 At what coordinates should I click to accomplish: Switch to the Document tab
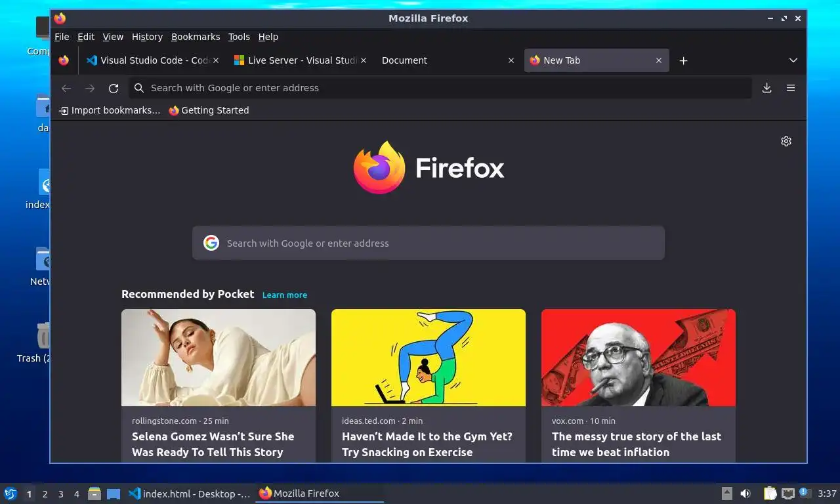(448, 60)
